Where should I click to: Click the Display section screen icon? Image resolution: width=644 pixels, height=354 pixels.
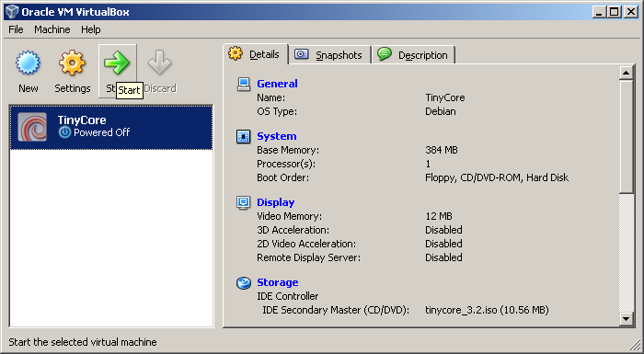(x=244, y=202)
